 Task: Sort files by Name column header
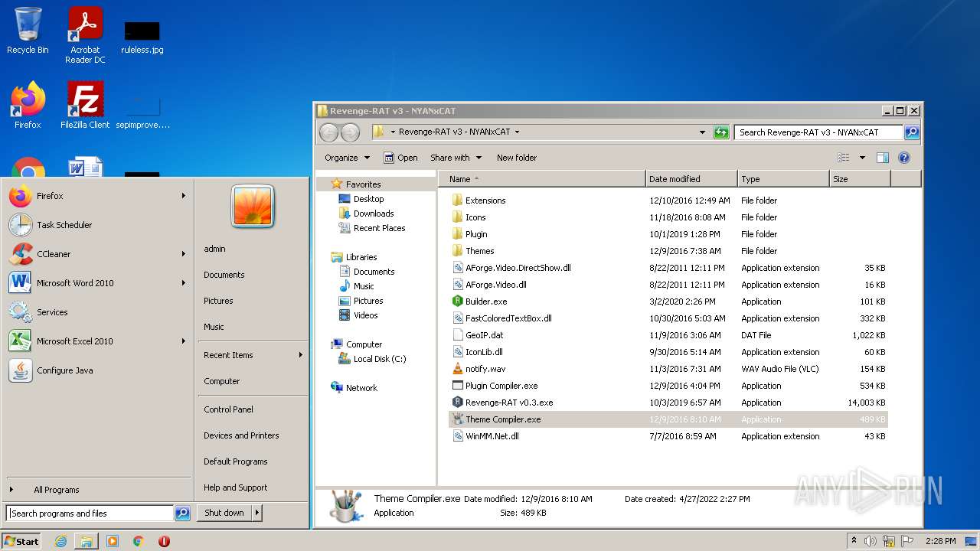543,179
